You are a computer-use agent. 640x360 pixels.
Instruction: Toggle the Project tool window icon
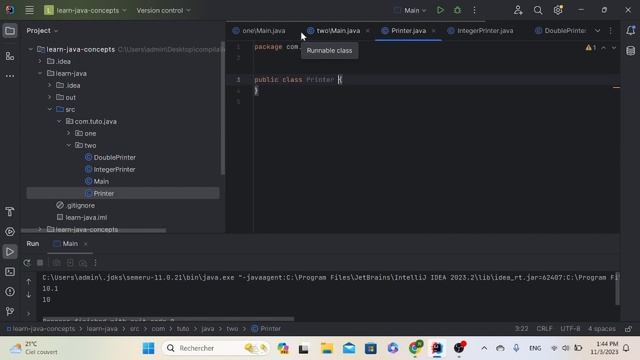coord(10,31)
